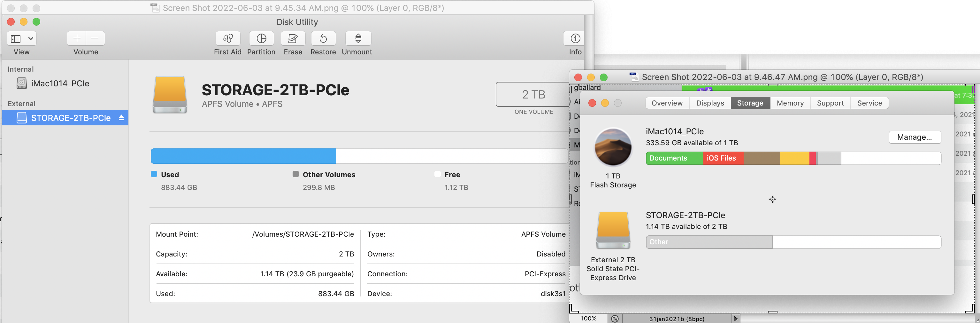This screenshot has width=980, height=323.
Task: Open the Support tab
Action: point(830,103)
